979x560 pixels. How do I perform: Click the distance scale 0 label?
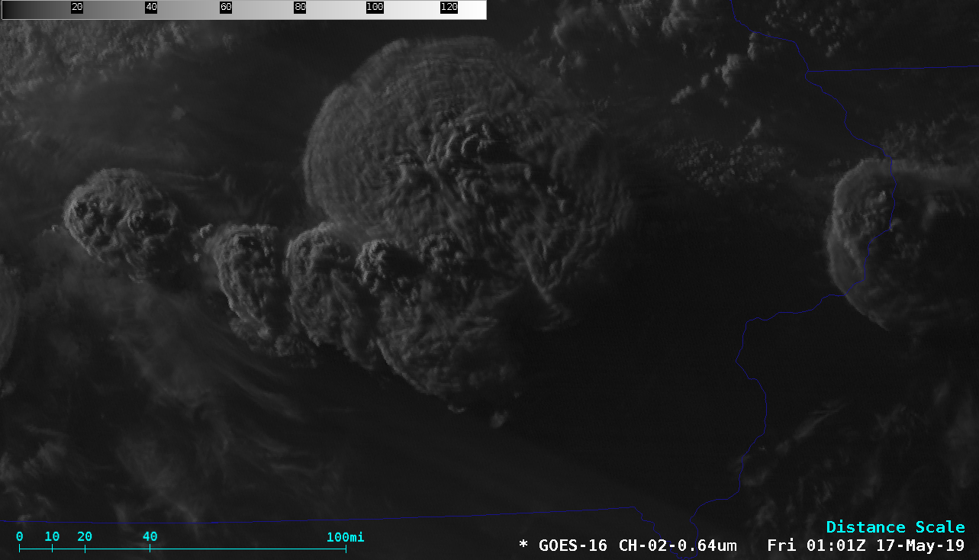[19, 536]
